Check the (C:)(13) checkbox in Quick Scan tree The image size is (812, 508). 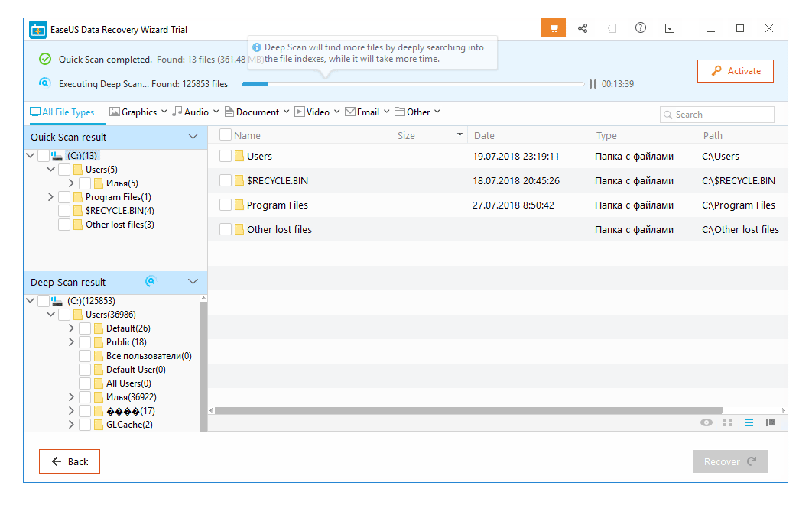click(44, 156)
